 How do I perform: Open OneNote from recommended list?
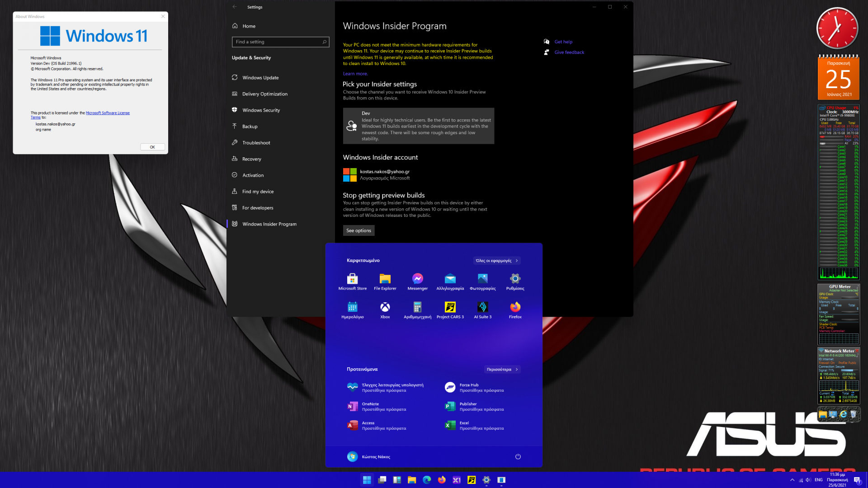(370, 406)
